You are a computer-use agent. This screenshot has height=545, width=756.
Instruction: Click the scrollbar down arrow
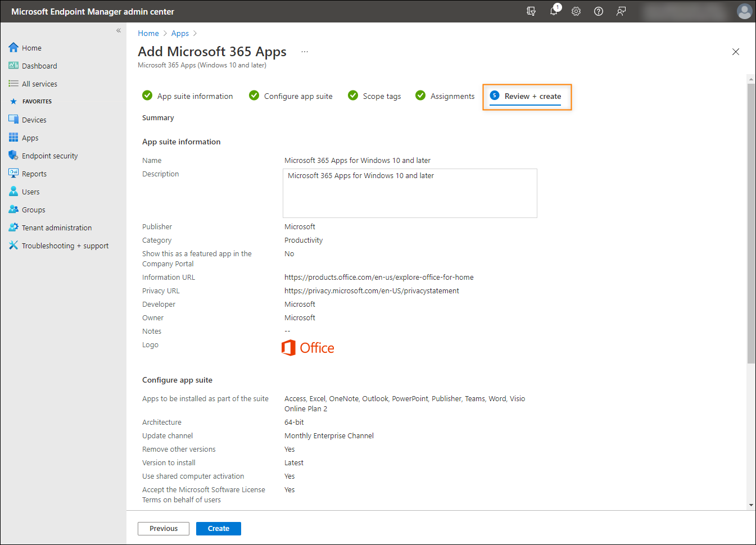coord(751,505)
